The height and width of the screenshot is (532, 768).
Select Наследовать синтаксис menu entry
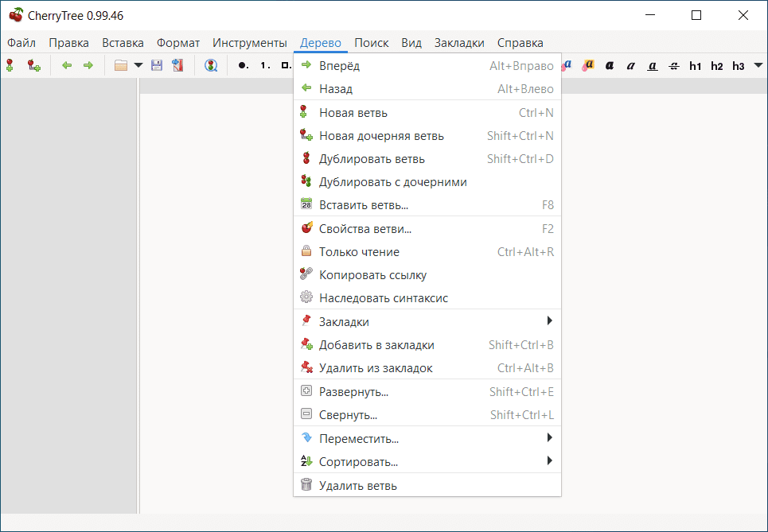[427, 297]
